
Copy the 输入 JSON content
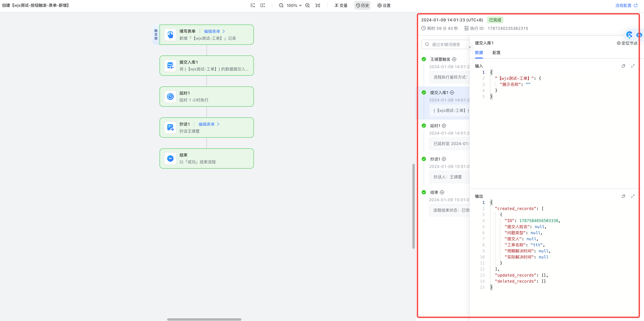pyautogui.click(x=623, y=66)
